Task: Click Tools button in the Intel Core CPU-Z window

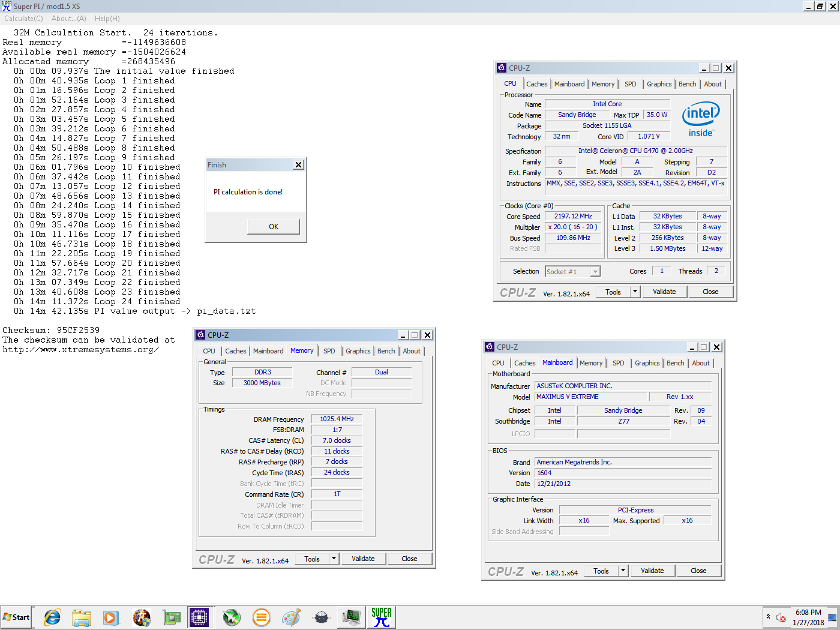Action: pos(613,292)
